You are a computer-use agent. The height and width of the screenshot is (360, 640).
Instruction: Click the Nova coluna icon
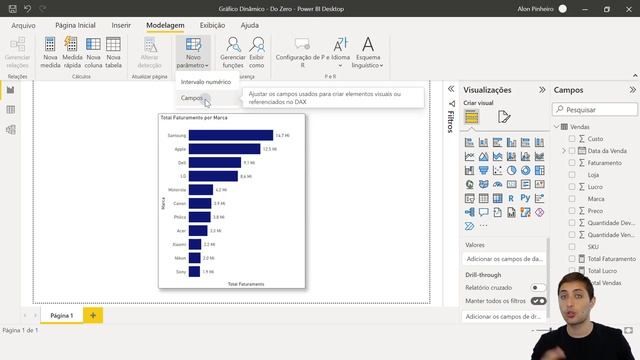click(93, 44)
